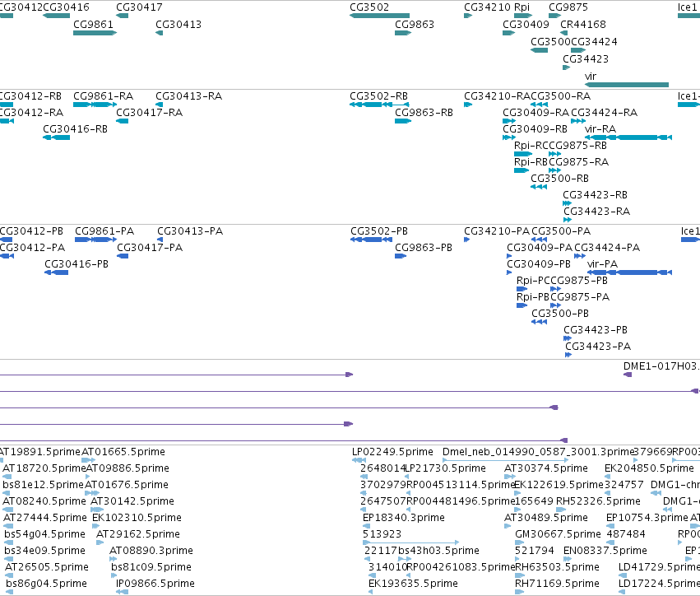Select EST AT19891.5prime label

pyautogui.click(x=39, y=452)
